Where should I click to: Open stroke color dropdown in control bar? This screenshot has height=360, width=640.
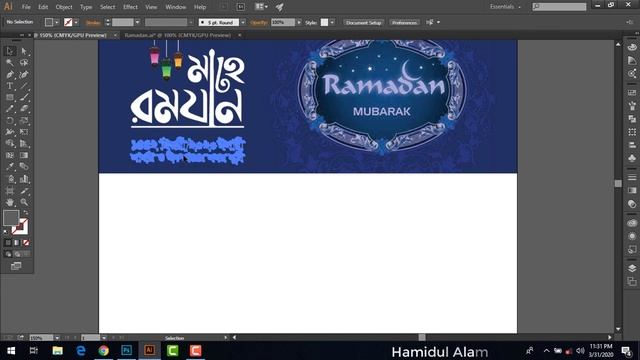(76, 22)
